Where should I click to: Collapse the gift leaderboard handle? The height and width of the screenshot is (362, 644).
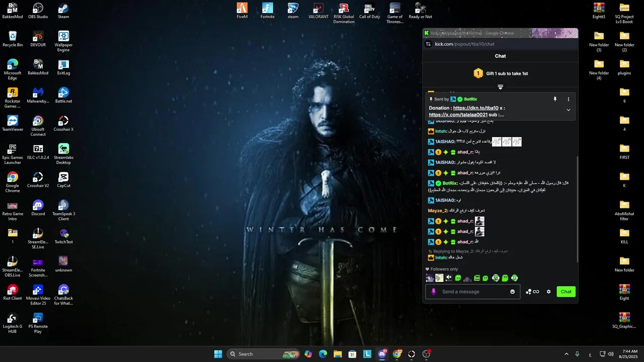(500, 87)
